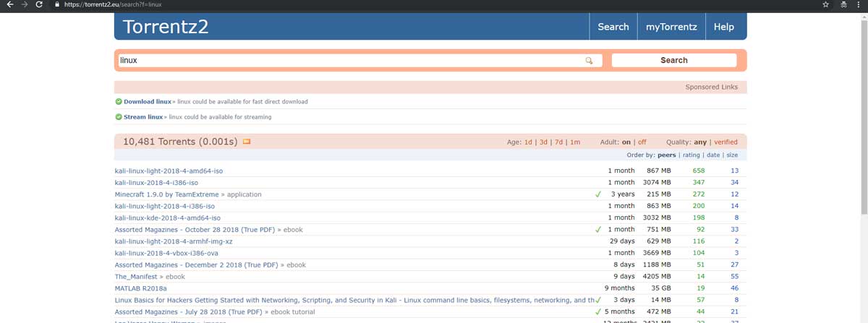
Task: Click the 10,481 Torrents result count
Action: point(181,142)
